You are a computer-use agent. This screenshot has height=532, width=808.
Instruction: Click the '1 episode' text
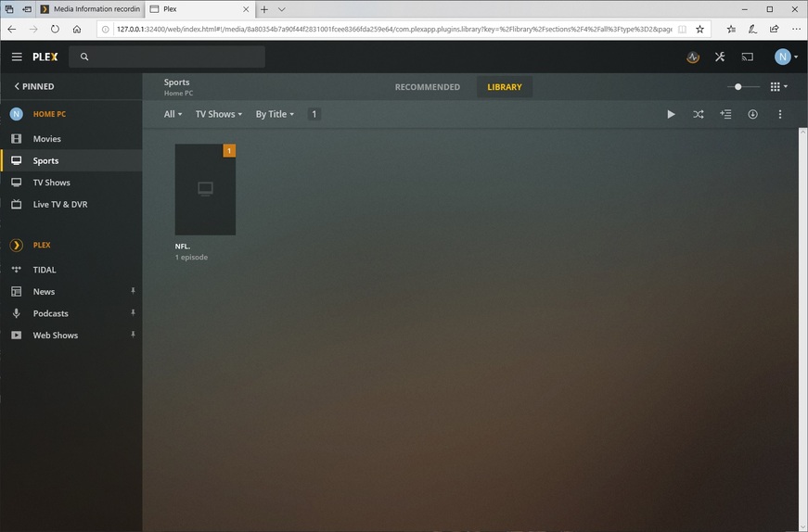coord(191,257)
